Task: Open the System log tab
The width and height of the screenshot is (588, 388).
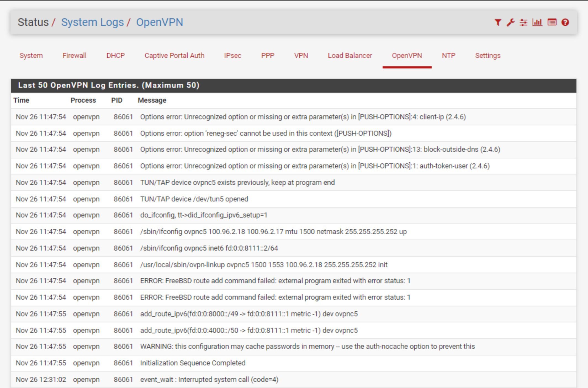Action: pyautogui.click(x=31, y=55)
